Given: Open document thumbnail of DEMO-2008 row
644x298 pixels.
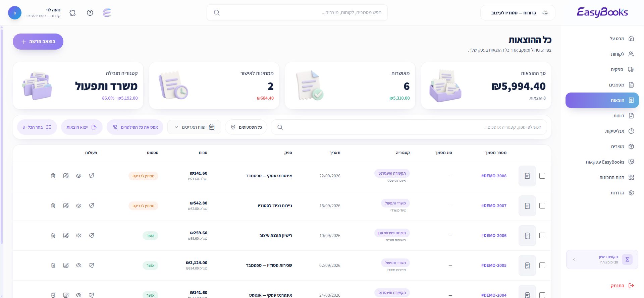Looking at the screenshot, I should coord(527,176).
